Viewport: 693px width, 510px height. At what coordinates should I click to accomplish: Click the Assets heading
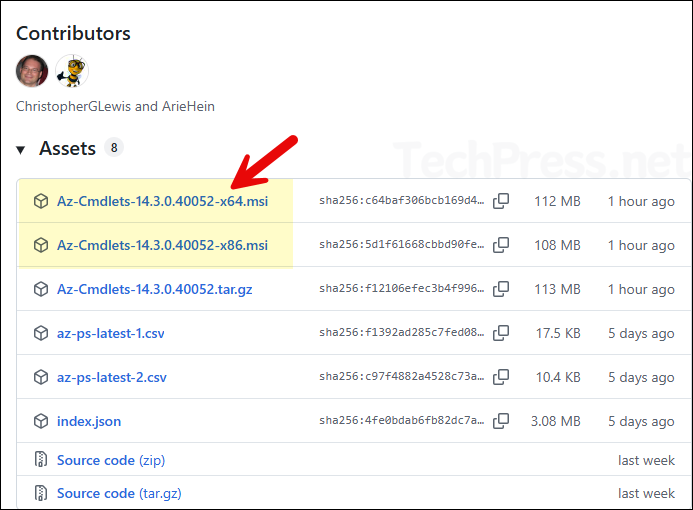pos(67,148)
